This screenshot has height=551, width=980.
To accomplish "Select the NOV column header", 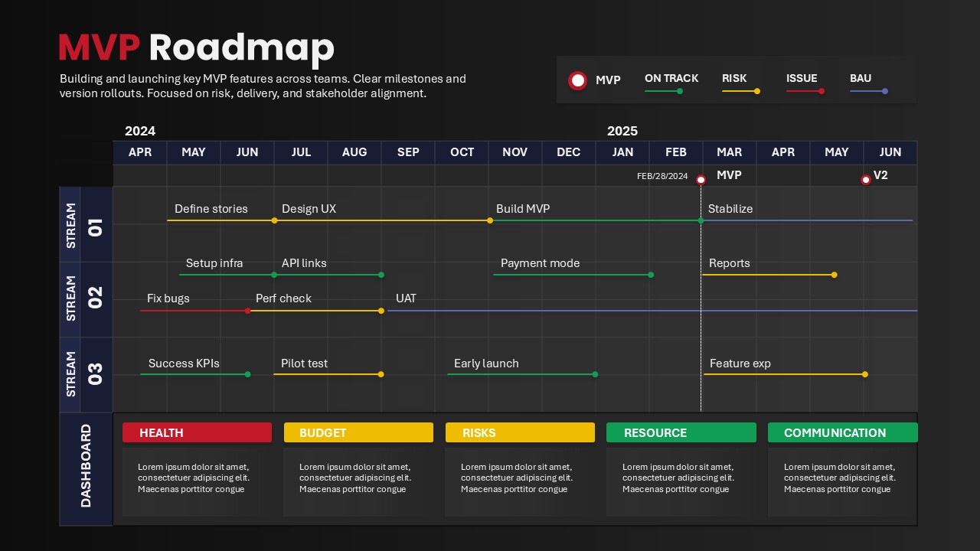I will pyautogui.click(x=514, y=152).
